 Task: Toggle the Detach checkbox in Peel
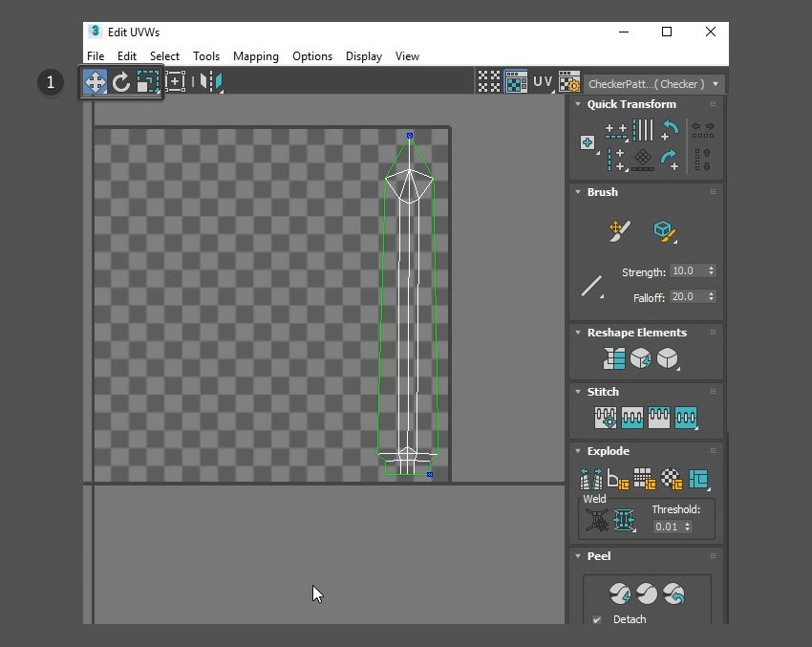click(x=597, y=620)
